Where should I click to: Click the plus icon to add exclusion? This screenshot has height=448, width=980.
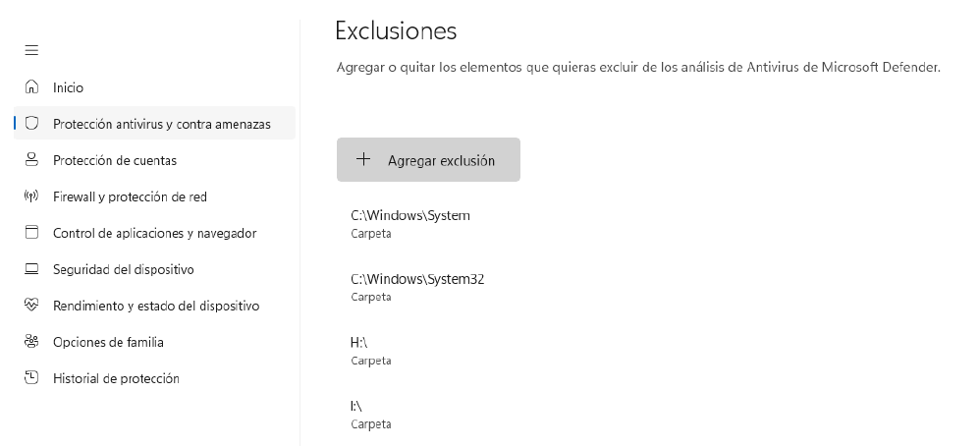[x=363, y=159]
